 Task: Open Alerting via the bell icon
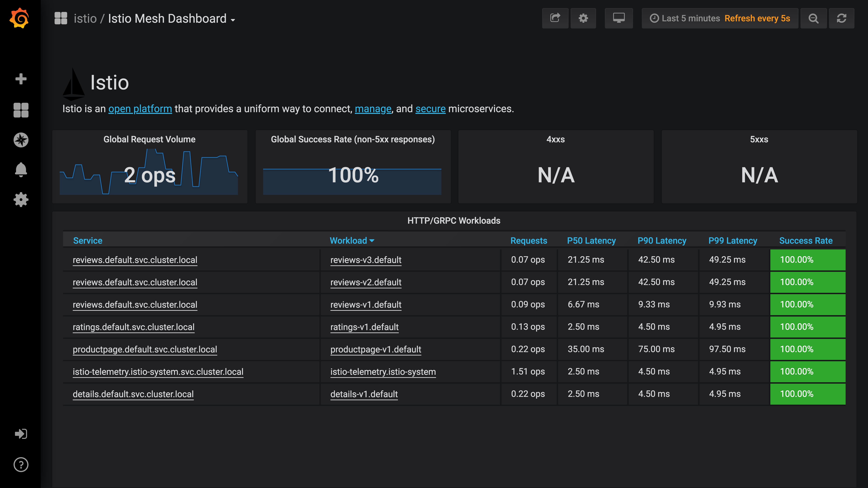[21, 170]
